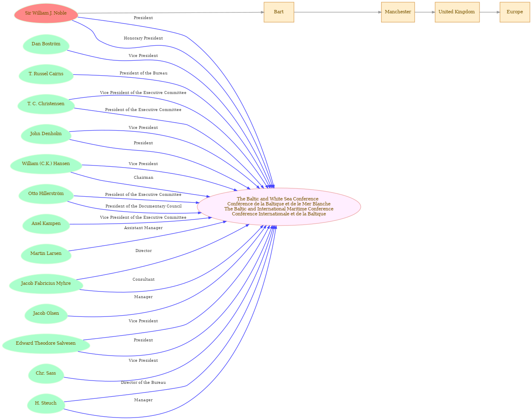The width and height of the screenshot is (532, 420).
Task: Select the Manchester location box
Action: coord(398,12)
